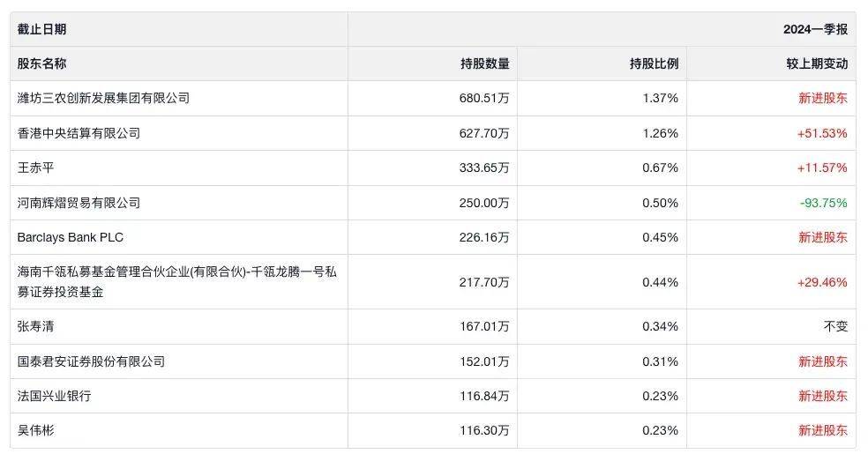Click share count 680.51万
868x454 pixels.
tap(484, 99)
